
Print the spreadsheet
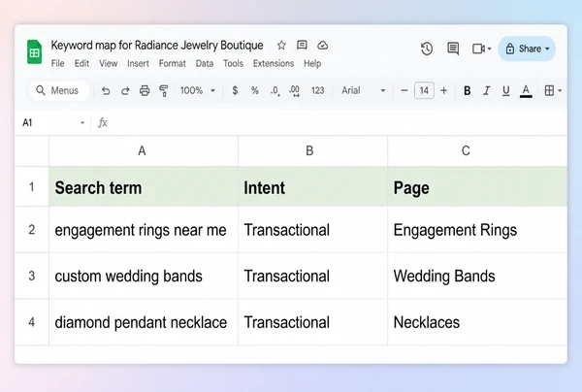[x=145, y=90]
